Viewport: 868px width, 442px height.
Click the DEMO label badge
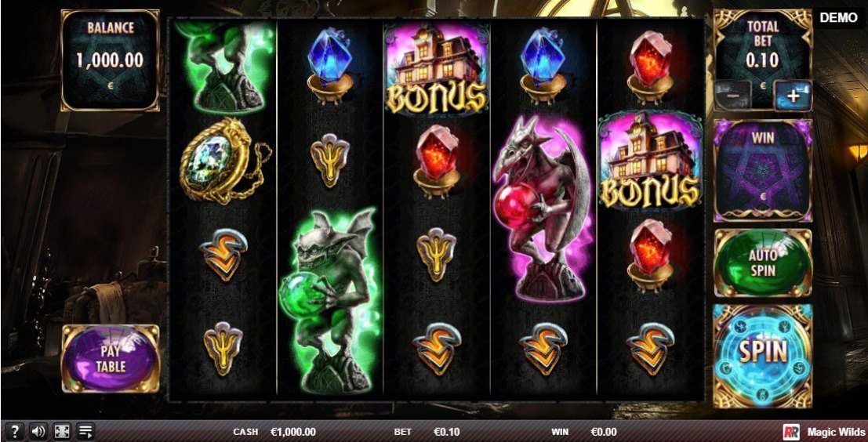click(x=838, y=18)
